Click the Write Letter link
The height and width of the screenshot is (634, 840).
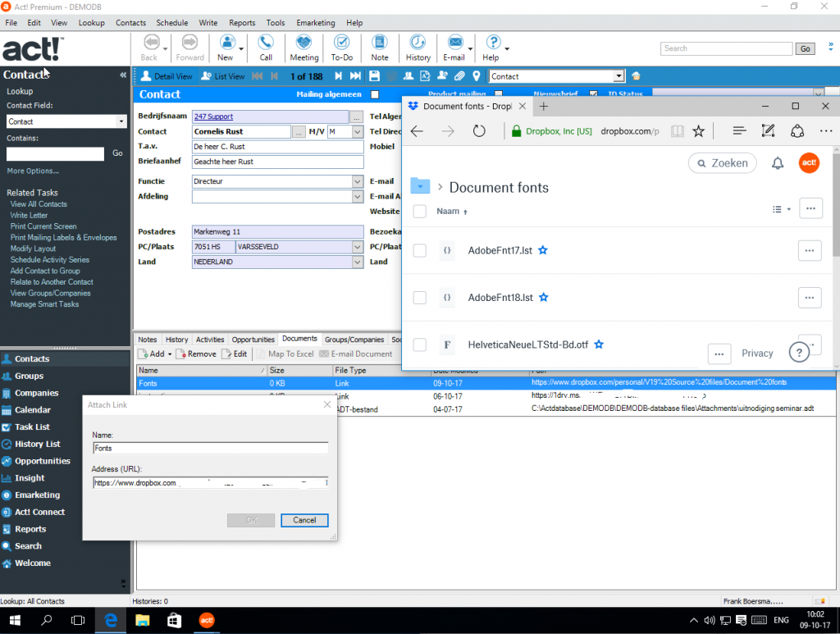click(x=29, y=215)
